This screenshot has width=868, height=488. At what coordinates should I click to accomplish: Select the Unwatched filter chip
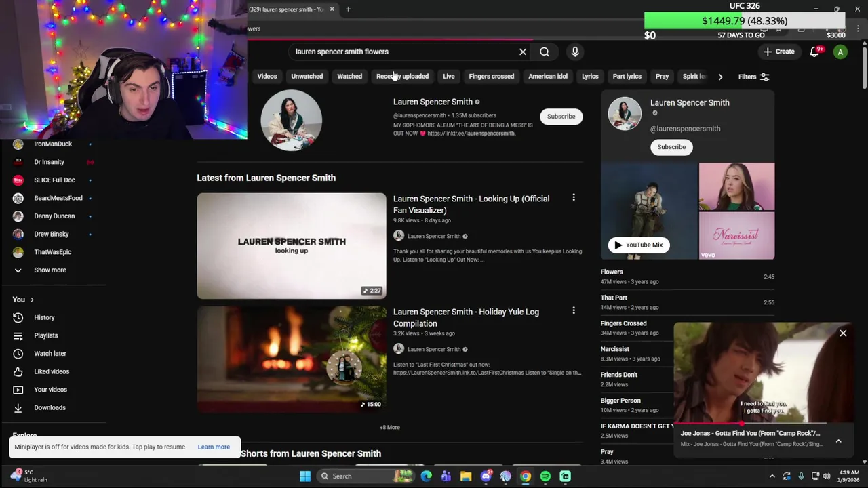click(307, 76)
